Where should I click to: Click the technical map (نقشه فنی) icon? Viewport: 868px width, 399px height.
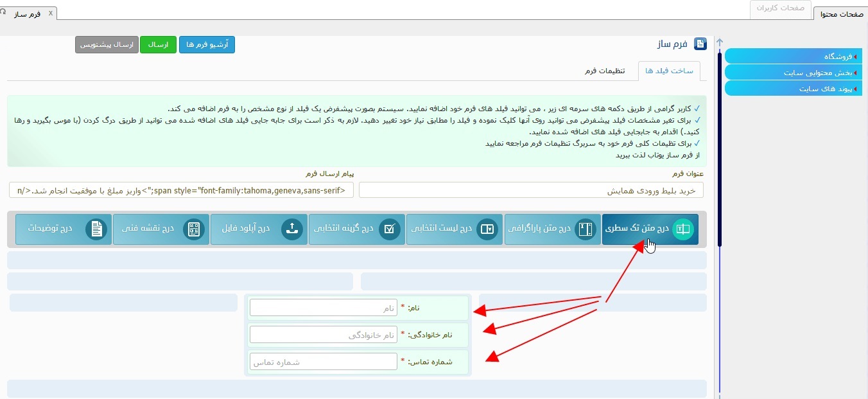point(194,229)
